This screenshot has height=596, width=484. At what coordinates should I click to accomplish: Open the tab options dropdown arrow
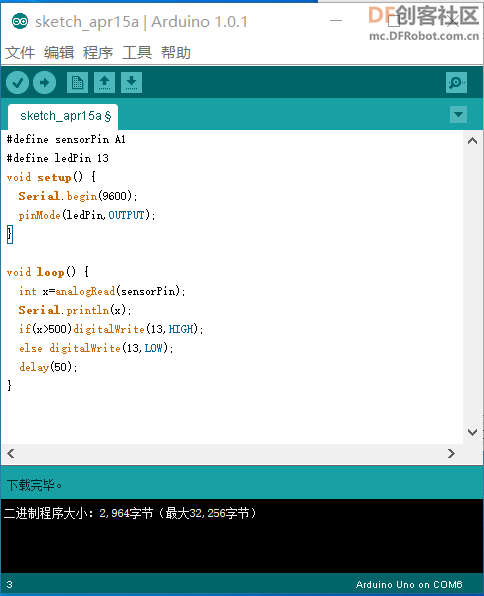tap(458, 114)
